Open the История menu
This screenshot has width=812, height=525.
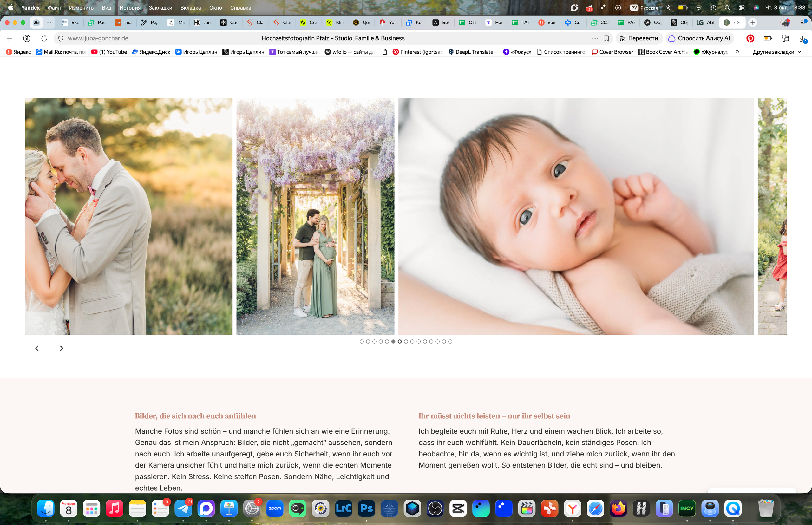(x=130, y=8)
